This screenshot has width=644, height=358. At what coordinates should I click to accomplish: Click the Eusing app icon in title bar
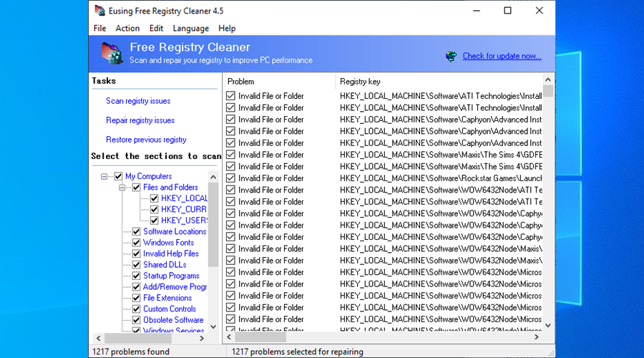99,11
